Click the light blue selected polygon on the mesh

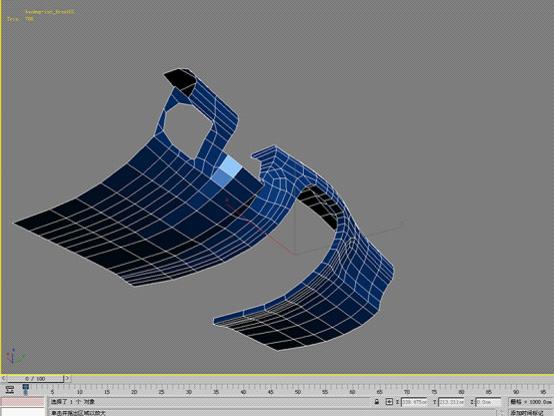point(231,165)
